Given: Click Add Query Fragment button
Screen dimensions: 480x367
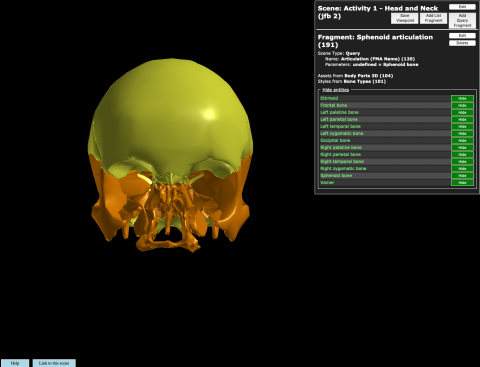Looking at the screenshot, I should coord(462,20).
